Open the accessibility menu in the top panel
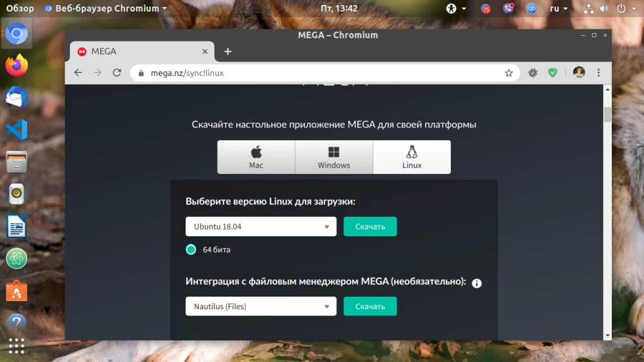The width and height of the screenshot is (644, 362). pyautogui.click(x=456, y=9)
